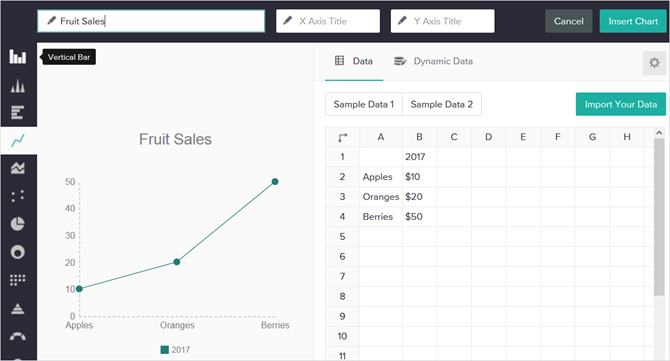Load Sample Data 2
Viewport: 670px width, 361px height.
point(442,104)
